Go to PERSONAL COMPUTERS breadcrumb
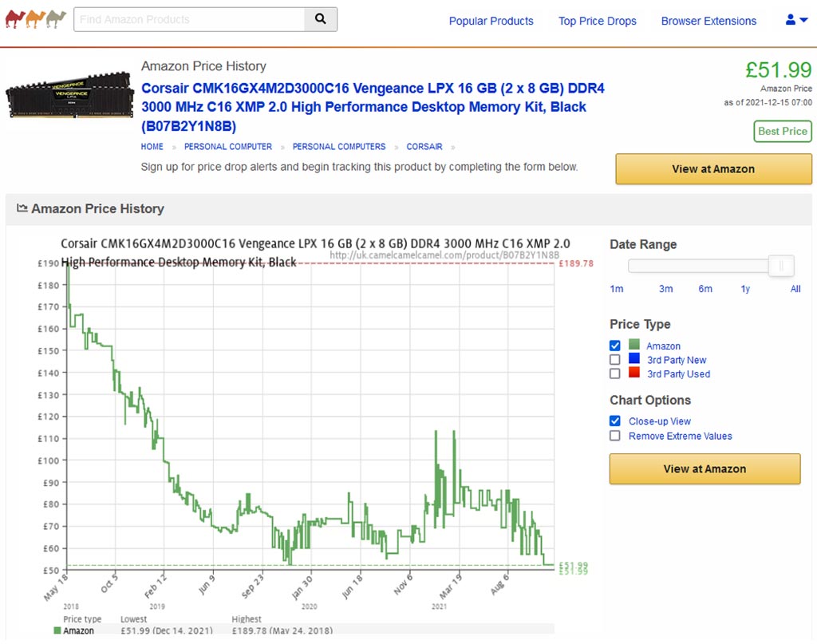Screen dimensions: 817x644 pyautogui.click(x=338, y=147)
